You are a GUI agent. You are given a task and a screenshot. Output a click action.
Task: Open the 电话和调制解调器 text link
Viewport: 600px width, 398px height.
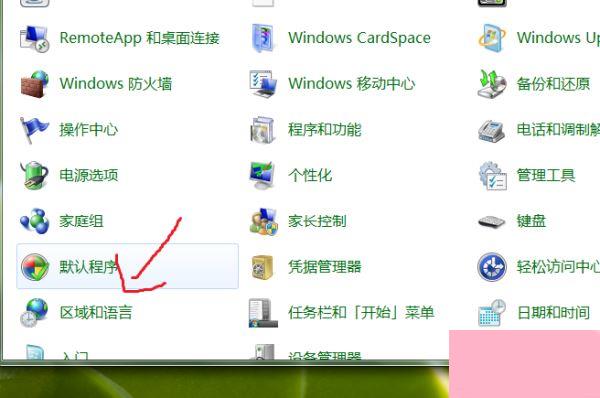(558, 129)
